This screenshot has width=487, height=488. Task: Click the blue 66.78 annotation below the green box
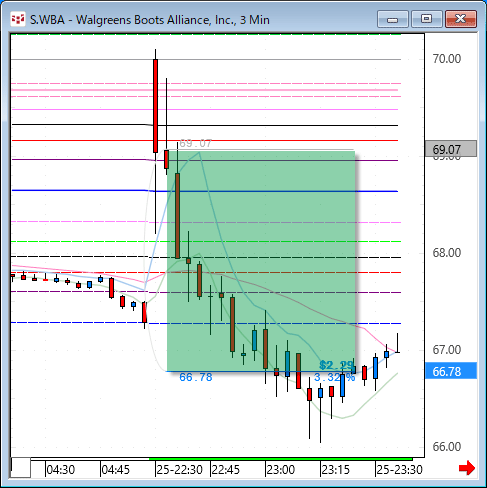pyautogui.click(x=196, y=377)
